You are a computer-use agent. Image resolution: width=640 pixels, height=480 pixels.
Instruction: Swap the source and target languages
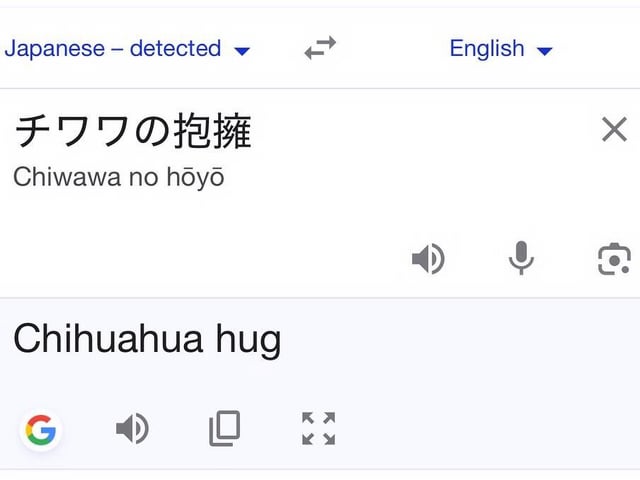point(320,48)
